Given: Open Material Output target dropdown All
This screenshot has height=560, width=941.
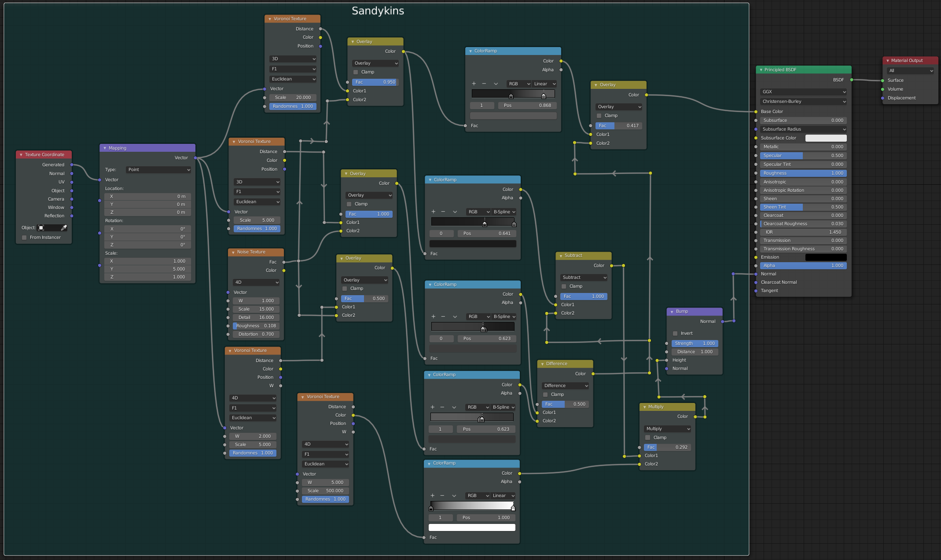Looking at the screenshot, I should [910, 70].
